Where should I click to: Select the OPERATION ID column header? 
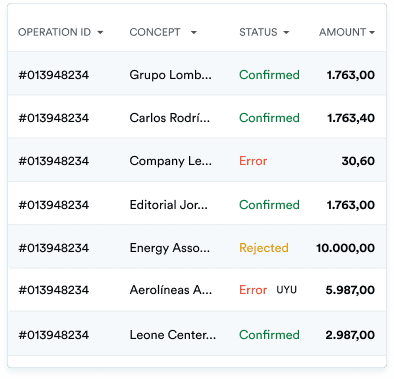point(54,32)
